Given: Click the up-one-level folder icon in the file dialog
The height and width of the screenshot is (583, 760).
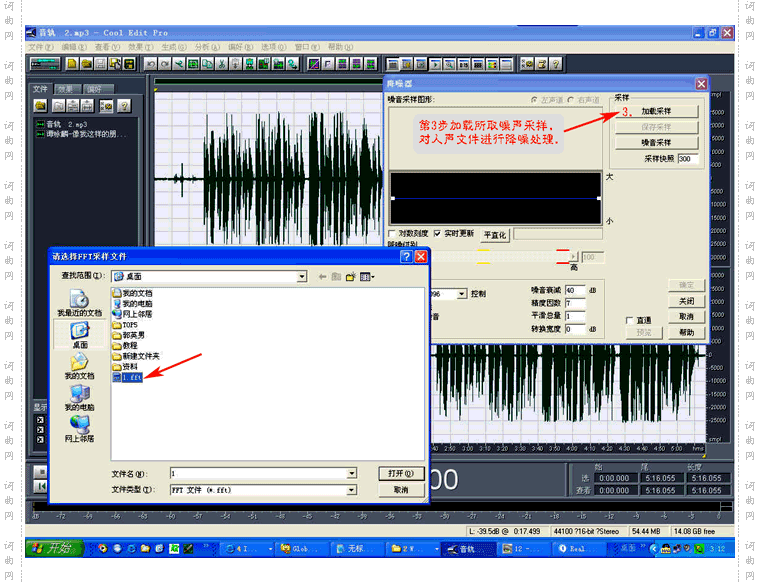Looking at the screenshot, I should [x=336, y=277].
